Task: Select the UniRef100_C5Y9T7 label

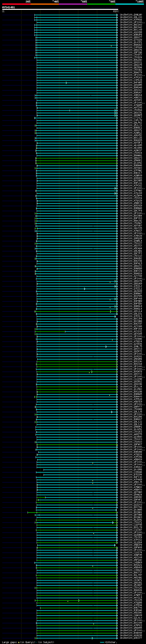Action: (131, 55)
